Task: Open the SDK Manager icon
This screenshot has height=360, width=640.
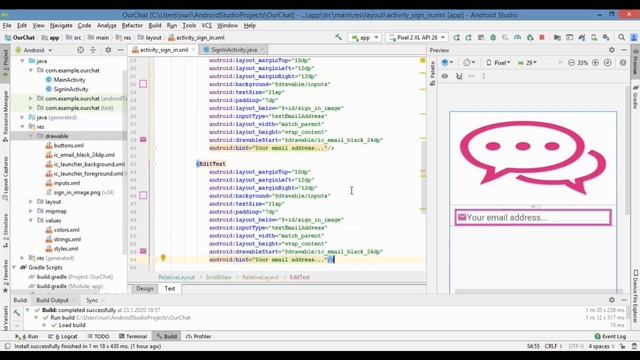Action: click(606, 38)
